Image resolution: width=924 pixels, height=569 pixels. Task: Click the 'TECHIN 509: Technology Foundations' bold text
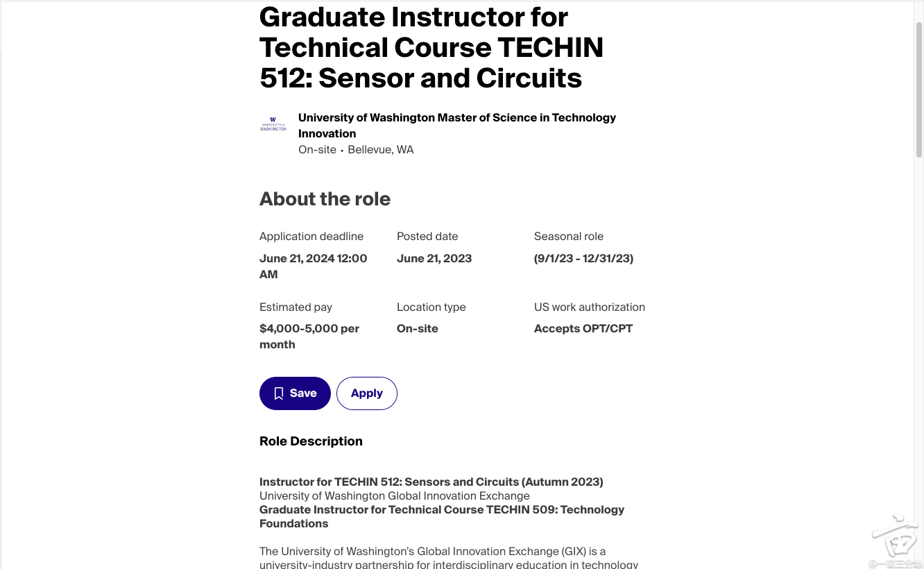click(x=441, y=516)
